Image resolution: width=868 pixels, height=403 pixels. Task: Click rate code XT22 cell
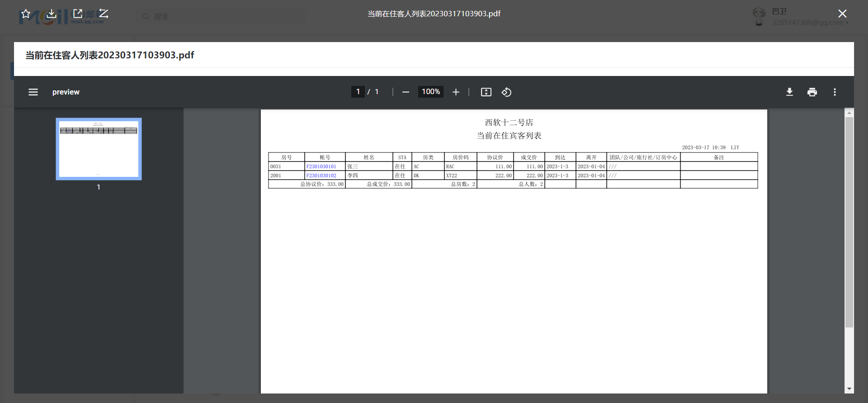click(x=460, y=175)
